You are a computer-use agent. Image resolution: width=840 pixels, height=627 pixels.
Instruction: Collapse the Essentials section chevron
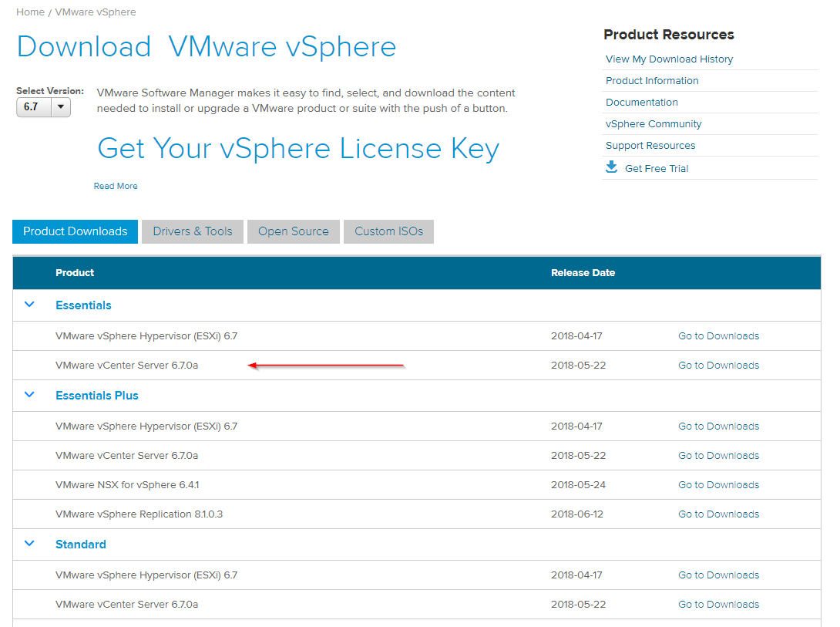pos(29,305)
